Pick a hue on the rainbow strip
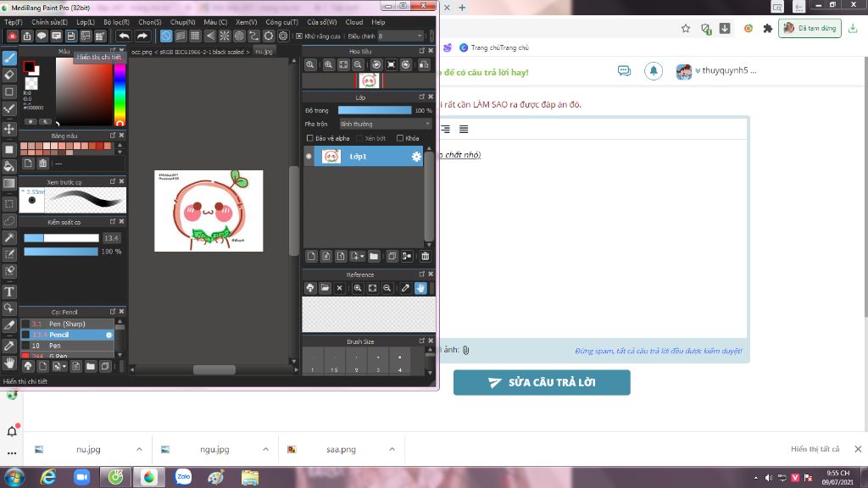The height and width of the screenshot is (488, 868). click(120, 91)
